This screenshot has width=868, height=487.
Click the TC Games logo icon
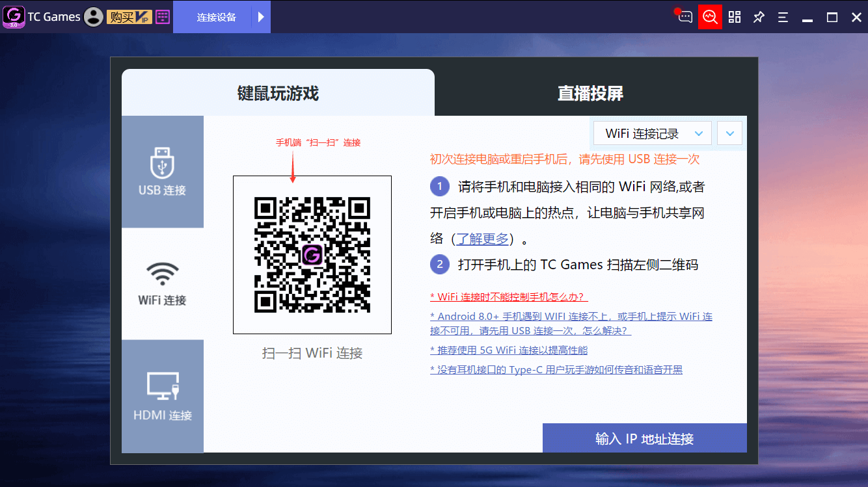(x=14, y=17)
